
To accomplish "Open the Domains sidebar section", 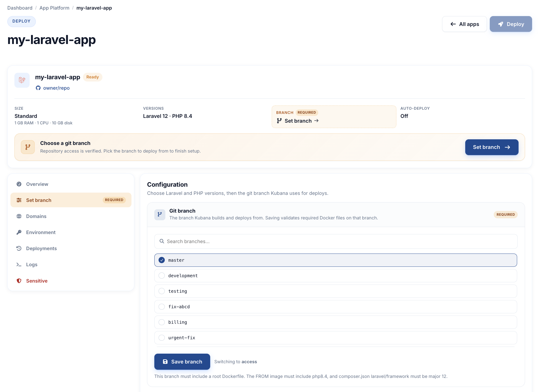I will pos(71,216).
